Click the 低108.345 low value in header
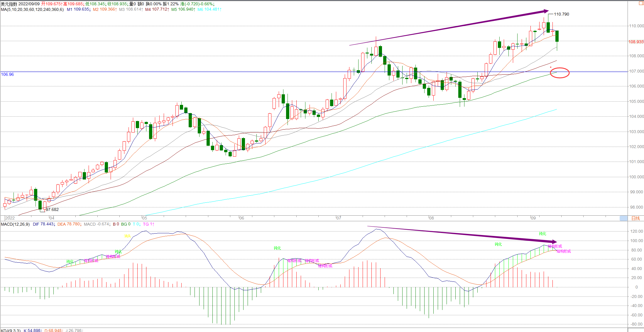Image resolution: width=644 pixels, height=332 pixels. click(96, 4)
